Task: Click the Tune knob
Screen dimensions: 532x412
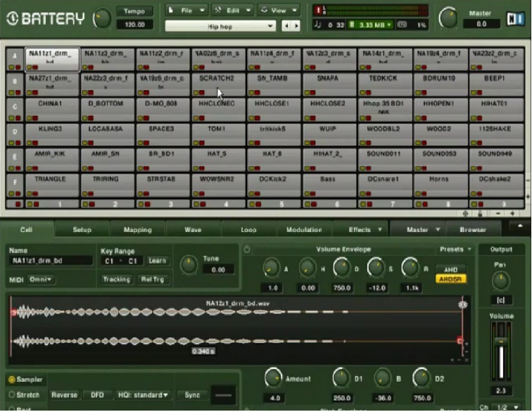Action: [189, 265]
